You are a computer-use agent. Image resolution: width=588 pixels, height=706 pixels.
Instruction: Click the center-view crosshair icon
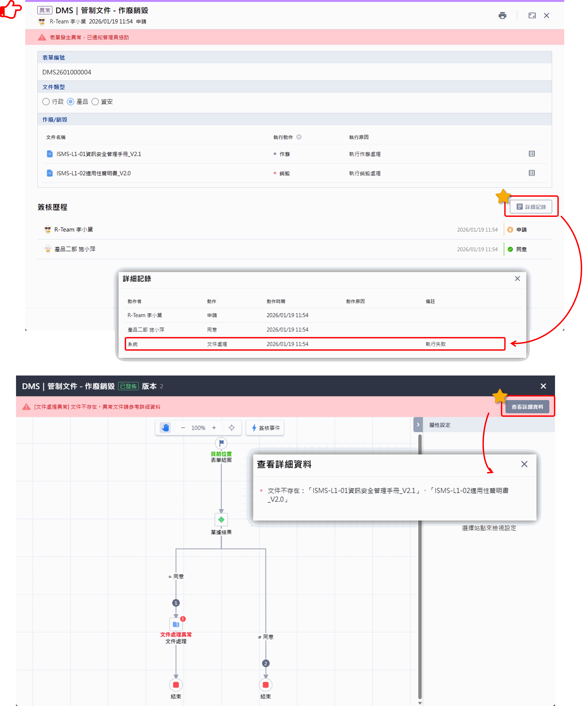pyautogui.click(x=232, y=427)
